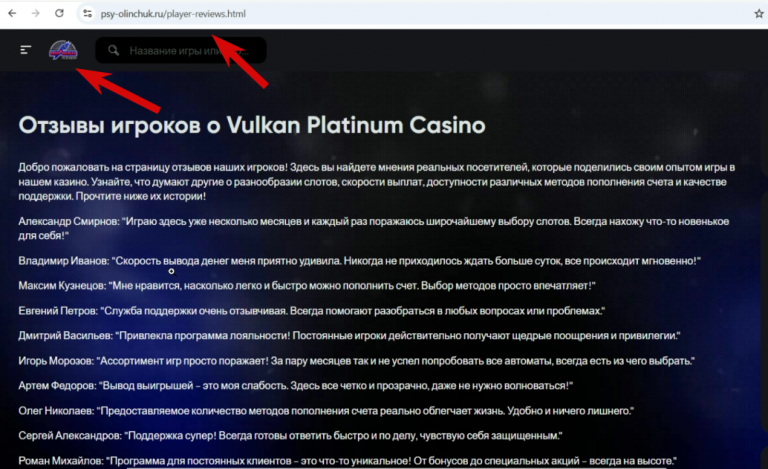This screenshot has width=768, height=469.
Task: Click the browser forward arrow
Action: click(x=36, y=13)
